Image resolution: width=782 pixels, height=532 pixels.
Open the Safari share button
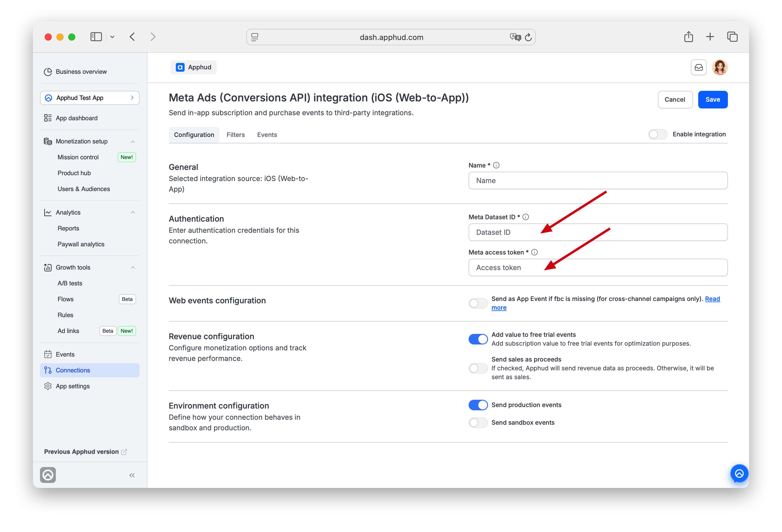click(x=689, y=37)
